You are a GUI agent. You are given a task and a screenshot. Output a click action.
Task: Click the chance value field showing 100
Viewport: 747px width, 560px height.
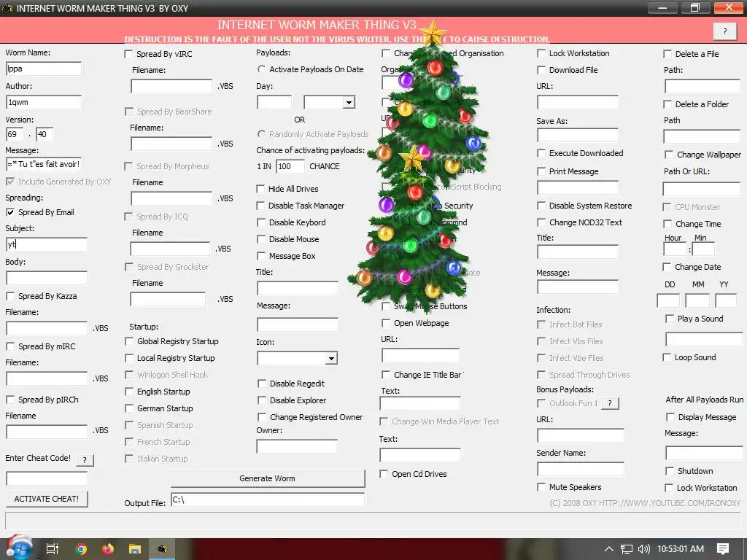click(290, 166)
